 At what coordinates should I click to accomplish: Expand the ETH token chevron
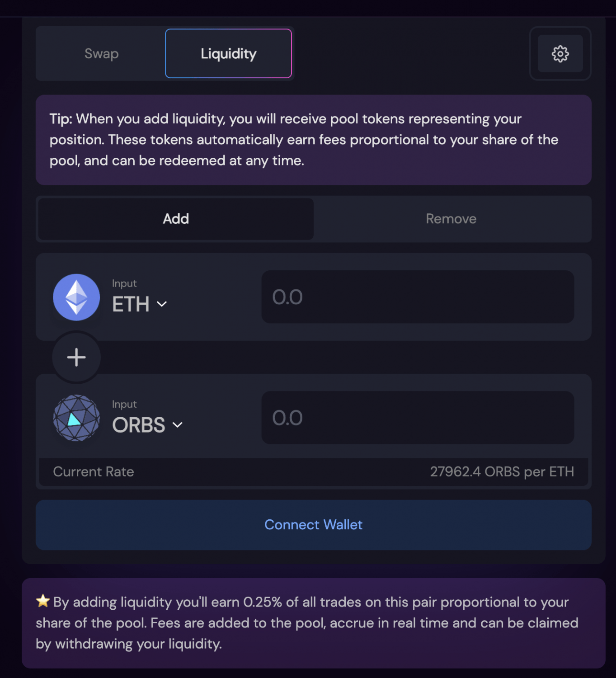(162, 304)
